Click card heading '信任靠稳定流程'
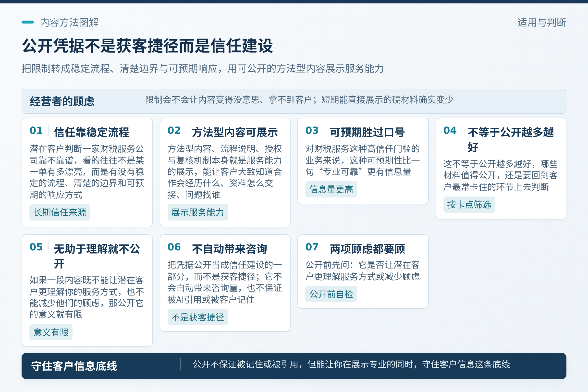Image resolution: width=588 pixels, height=392 pixels. point(91,132)
